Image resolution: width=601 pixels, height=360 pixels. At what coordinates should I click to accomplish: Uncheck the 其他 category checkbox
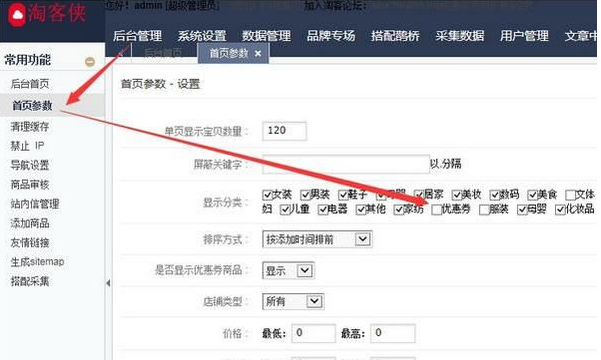click(361, 210)
